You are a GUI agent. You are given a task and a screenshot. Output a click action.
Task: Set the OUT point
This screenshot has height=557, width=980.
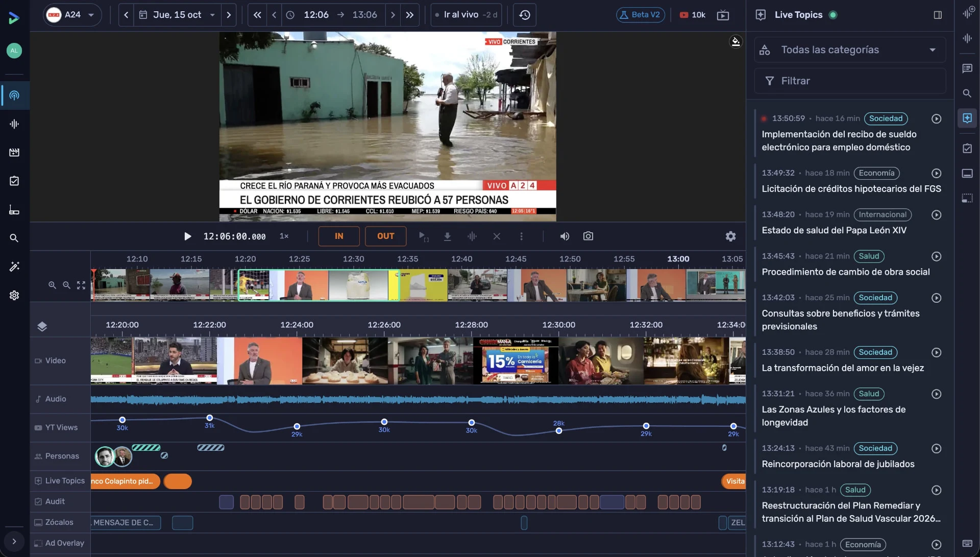pos(386,236)
